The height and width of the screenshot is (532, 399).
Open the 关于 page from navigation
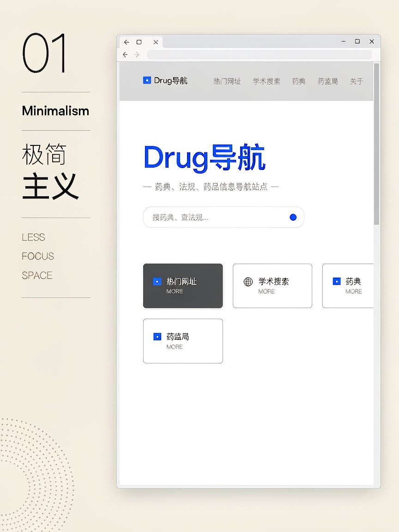[x=357, y=81]
